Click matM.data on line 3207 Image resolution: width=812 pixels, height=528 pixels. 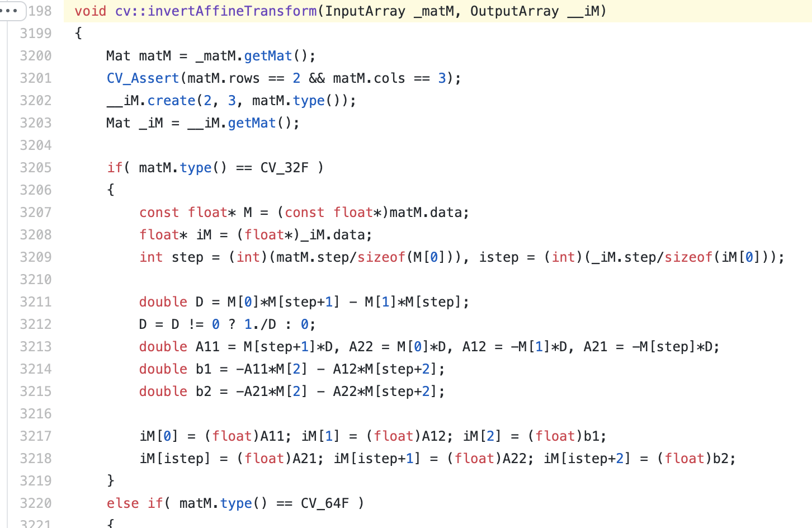click(x=426, y=212)
